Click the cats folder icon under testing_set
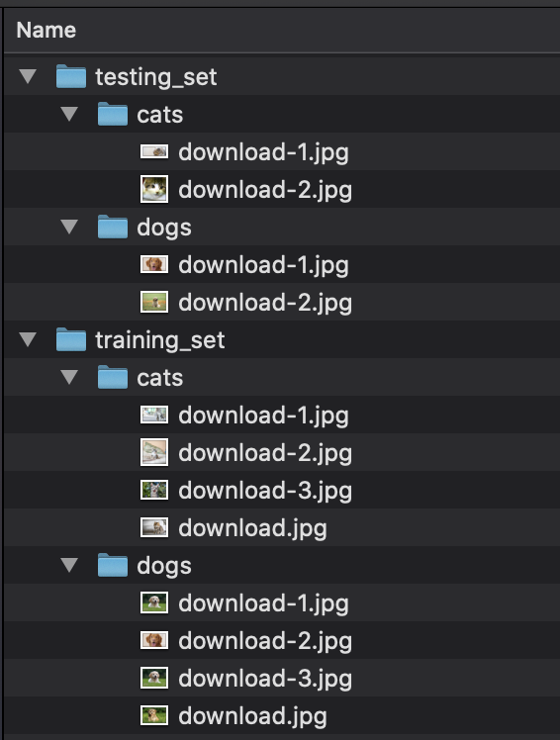Viewport: 560px width, 740px height. (113, 114)
